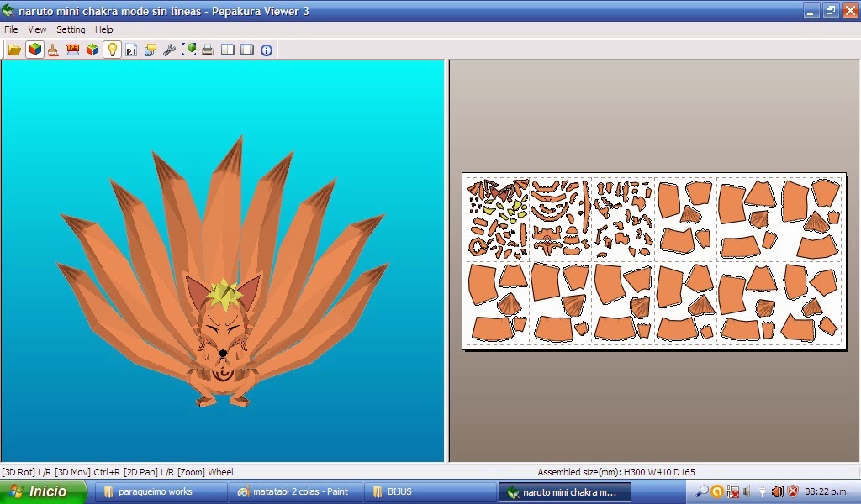Image resolution: width=861 pixels, height=504 pixels.
Task: Adjust system volume via the speaker tray icon
Action: coord(777,491)
